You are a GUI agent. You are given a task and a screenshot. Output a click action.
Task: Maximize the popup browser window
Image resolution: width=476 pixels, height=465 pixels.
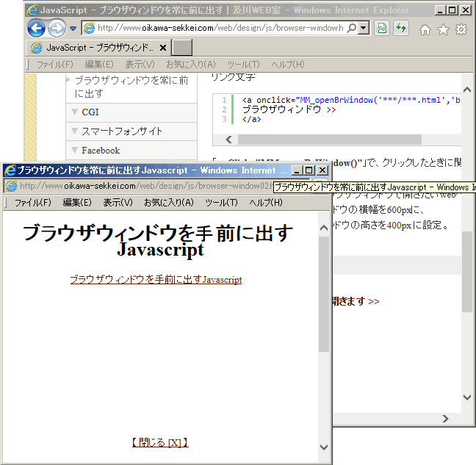309,170
